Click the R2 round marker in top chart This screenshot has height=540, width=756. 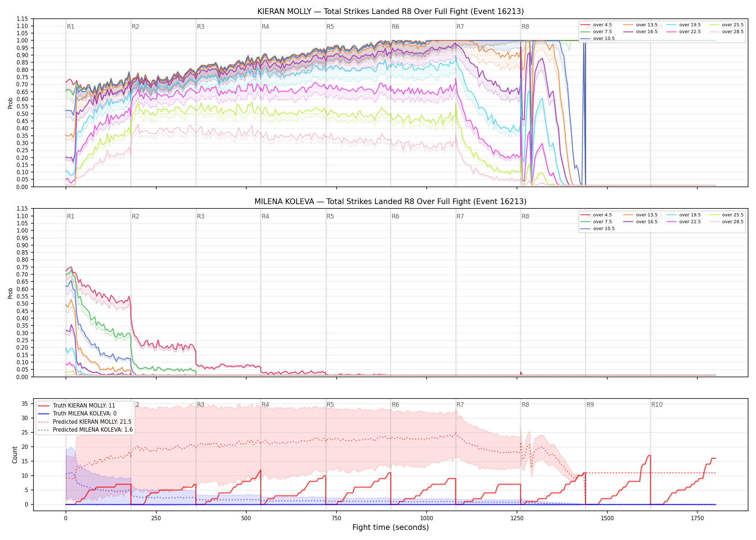[135, 27]
